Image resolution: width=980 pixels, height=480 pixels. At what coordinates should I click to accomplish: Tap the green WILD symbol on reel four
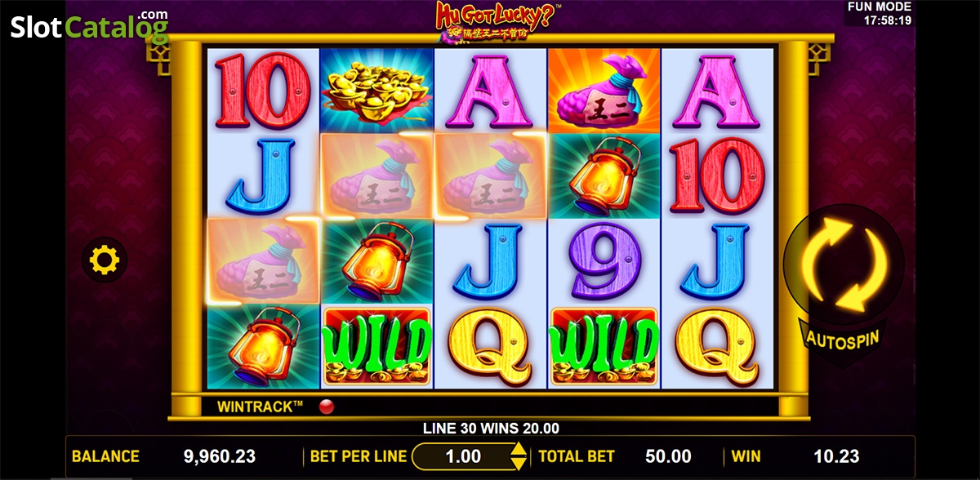click(604, 346)
